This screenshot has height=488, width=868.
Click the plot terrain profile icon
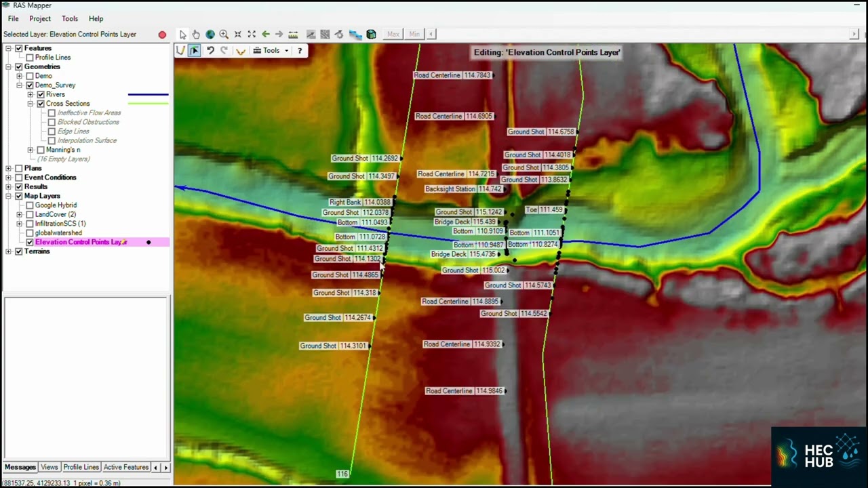[241, 51]
